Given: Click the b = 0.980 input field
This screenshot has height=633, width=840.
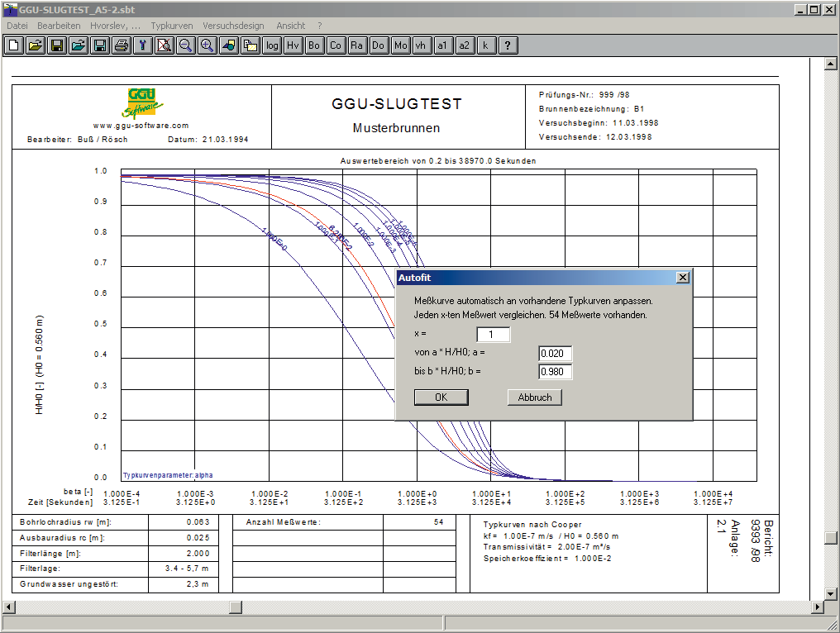Looking at the screenshot, I should tap(556, 372).
